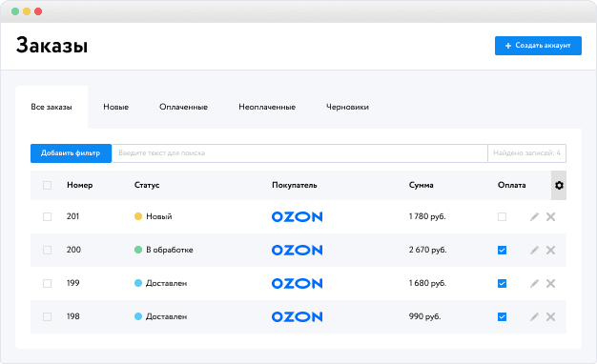Click green status dot next to В обработке
The image size is (597, 364).
pos(138,250)
